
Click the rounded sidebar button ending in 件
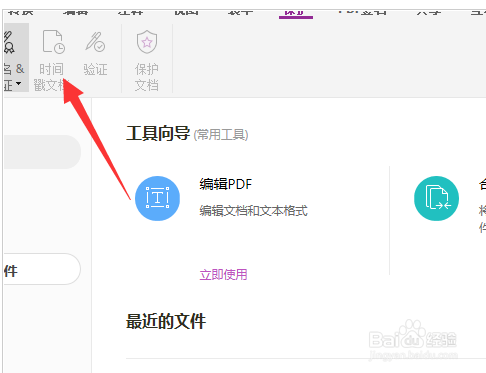click(42, 269)
